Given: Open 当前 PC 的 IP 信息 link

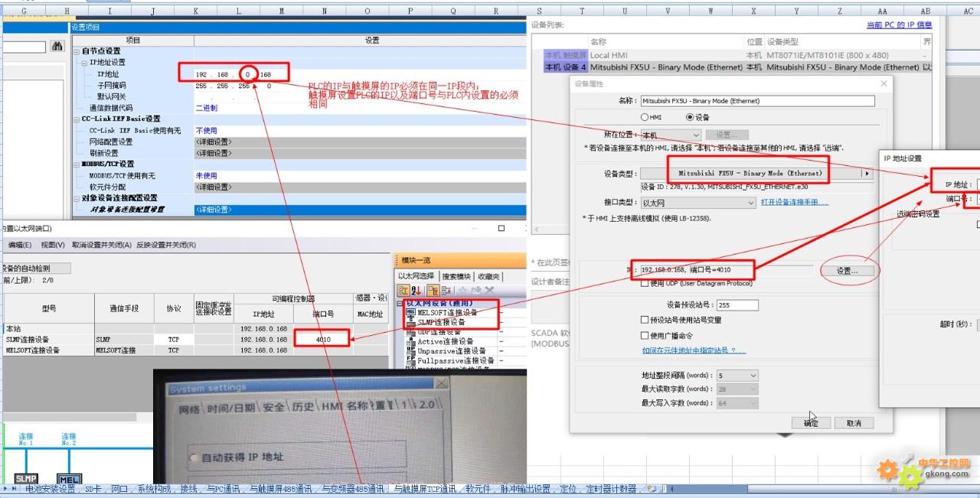Looking at the screenshot, I should click(899, 25).
